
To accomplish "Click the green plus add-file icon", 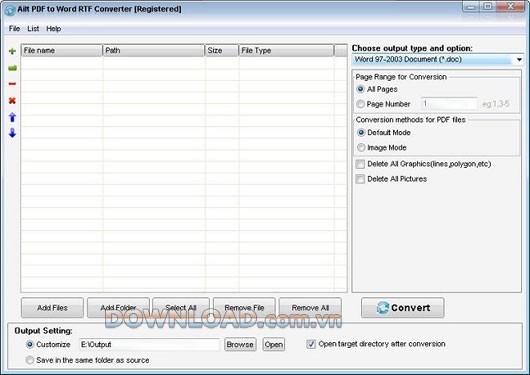I will [12, 51].
